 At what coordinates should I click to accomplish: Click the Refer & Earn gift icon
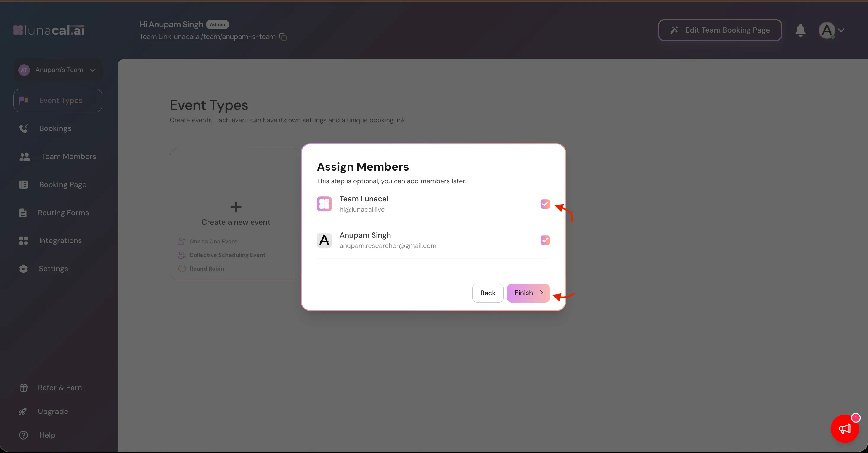coord(23,388)
